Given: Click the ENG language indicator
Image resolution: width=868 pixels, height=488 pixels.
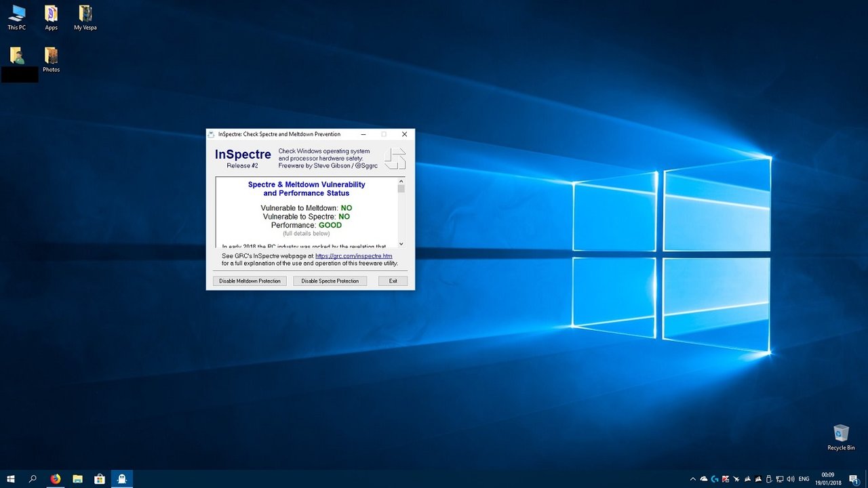Looking at the screenshot, I should pyautogui.click(x=804, y=479).
